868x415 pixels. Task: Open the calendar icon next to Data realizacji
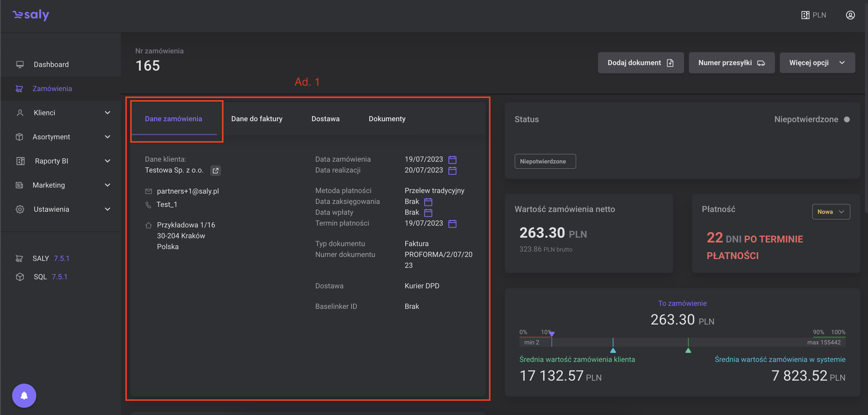coord(452,171)
